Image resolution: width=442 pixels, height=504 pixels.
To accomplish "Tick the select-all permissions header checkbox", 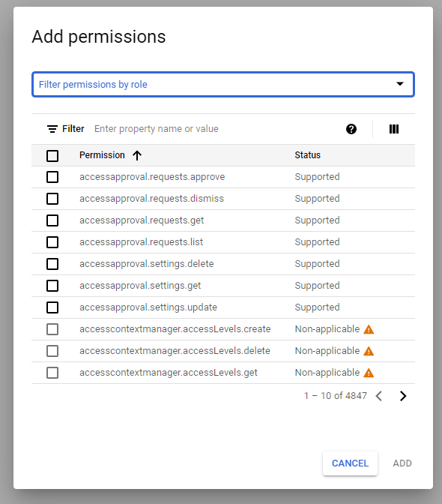I will (52, 156).
